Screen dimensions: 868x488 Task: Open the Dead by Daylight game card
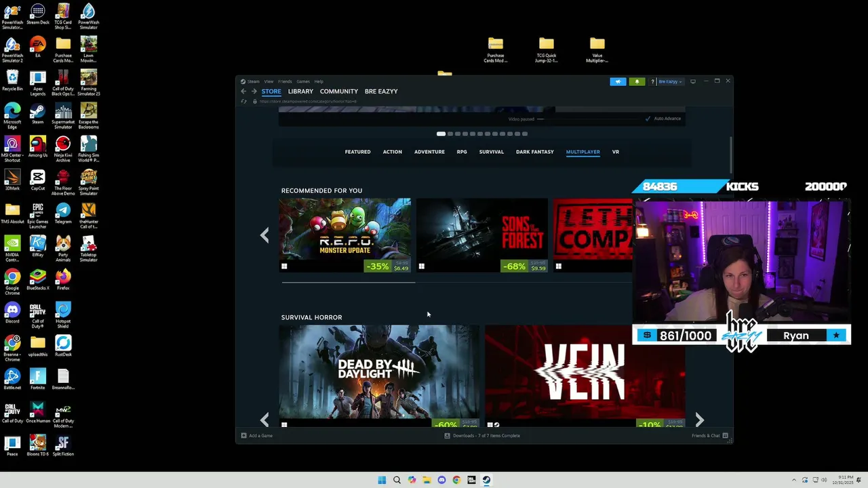(379, 376)
